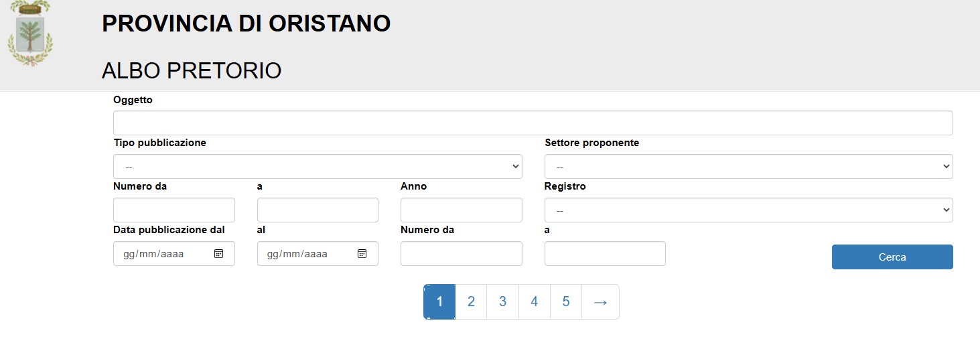Open the Registro dropdown

coord(748,210)
